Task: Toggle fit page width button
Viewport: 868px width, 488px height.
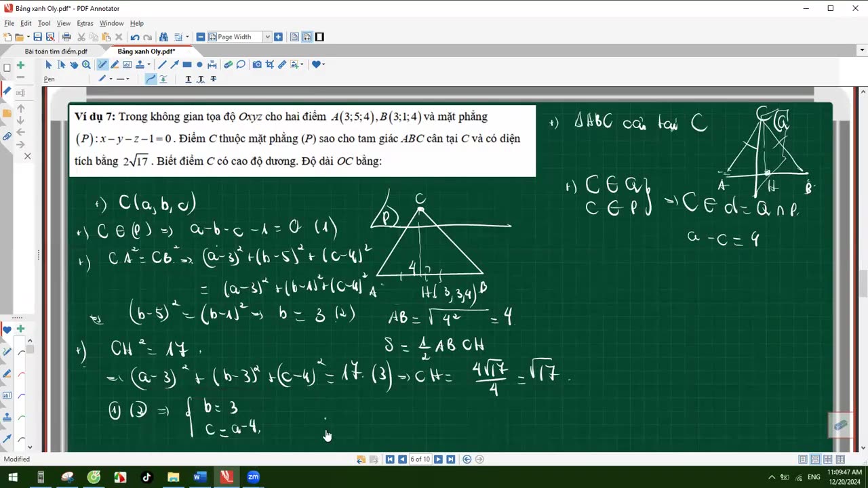Action: click(x=307, y=37)
